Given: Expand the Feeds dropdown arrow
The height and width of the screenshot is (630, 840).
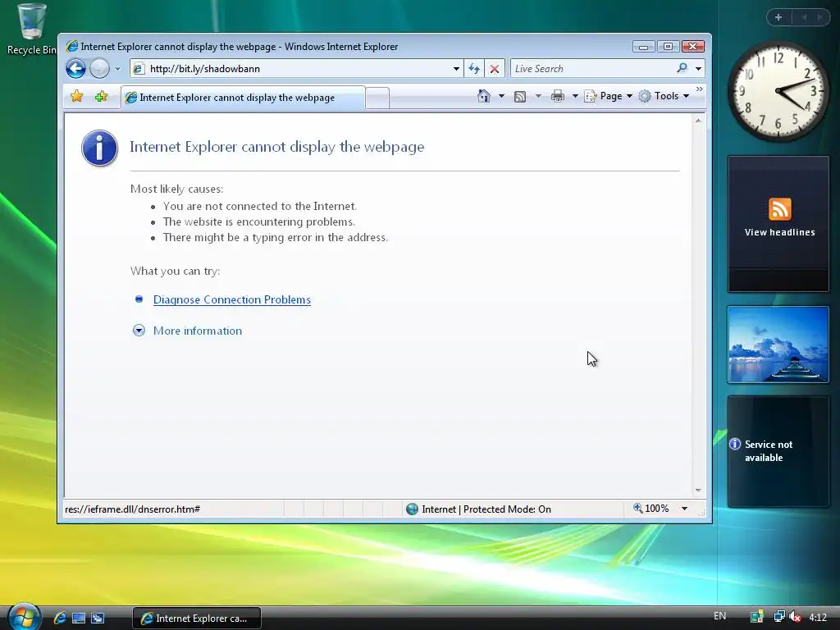Looking at the screenshot, I should 538,96.
